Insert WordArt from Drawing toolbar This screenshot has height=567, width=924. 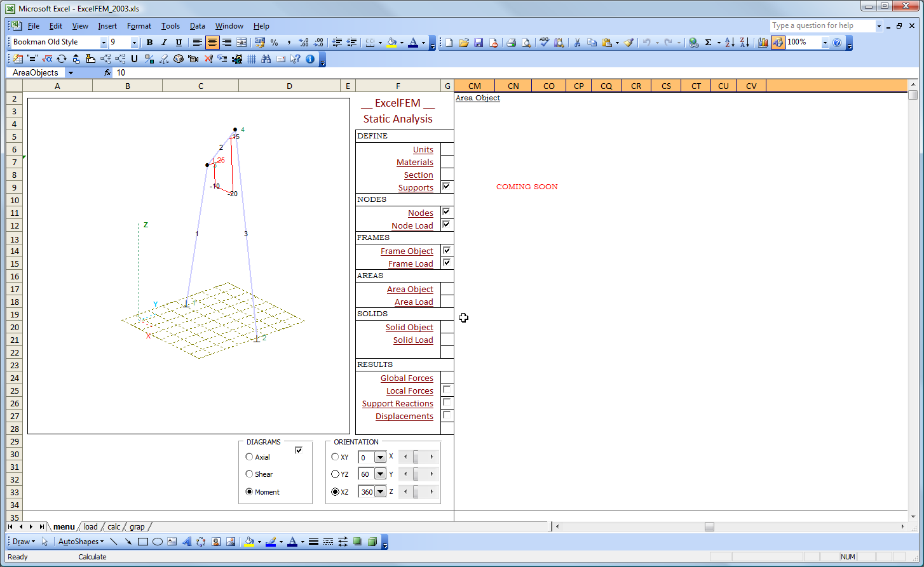point(187,542)
